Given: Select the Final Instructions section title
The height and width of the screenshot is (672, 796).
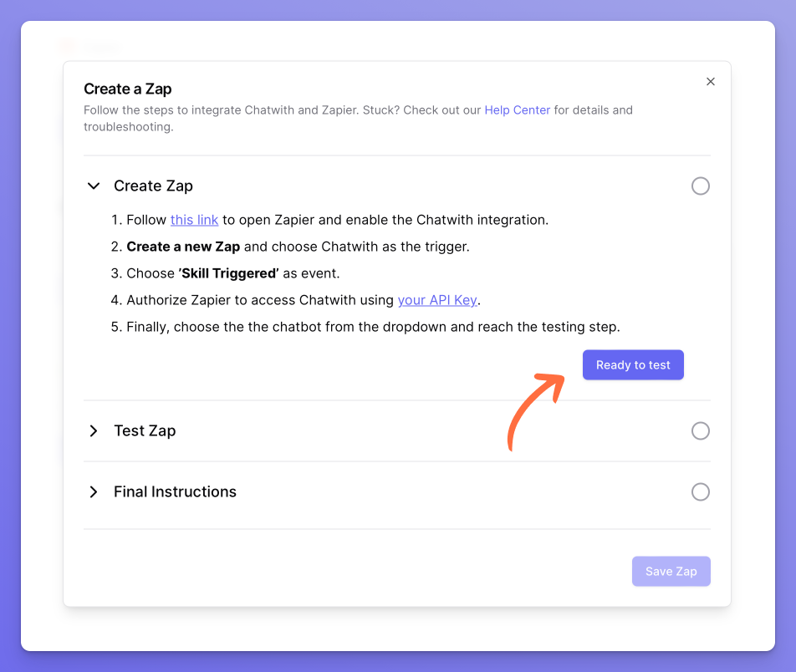Looking at the screenshot, I should pos(175,492).
